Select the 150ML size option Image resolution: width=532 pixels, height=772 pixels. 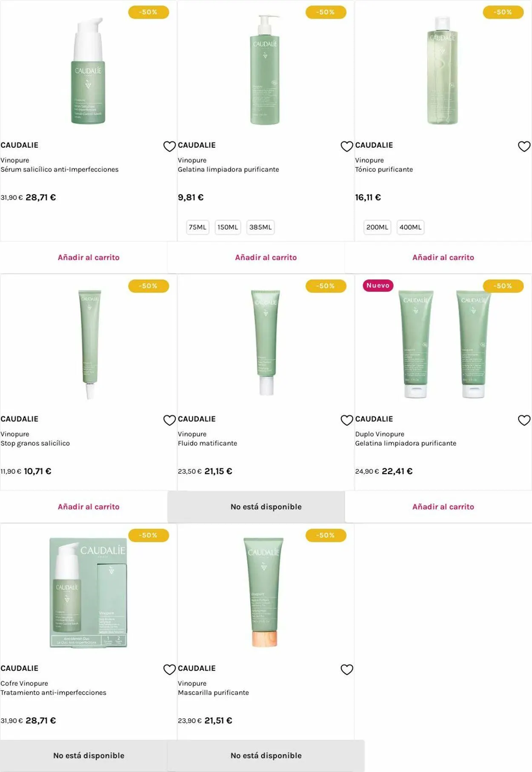coord(228,227)
